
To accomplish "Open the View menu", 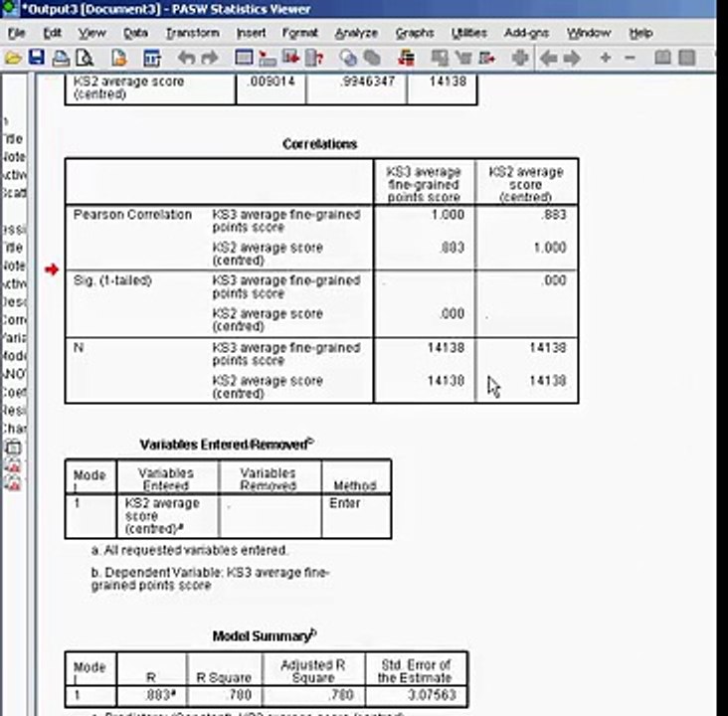I will click(x=91, y=33).
